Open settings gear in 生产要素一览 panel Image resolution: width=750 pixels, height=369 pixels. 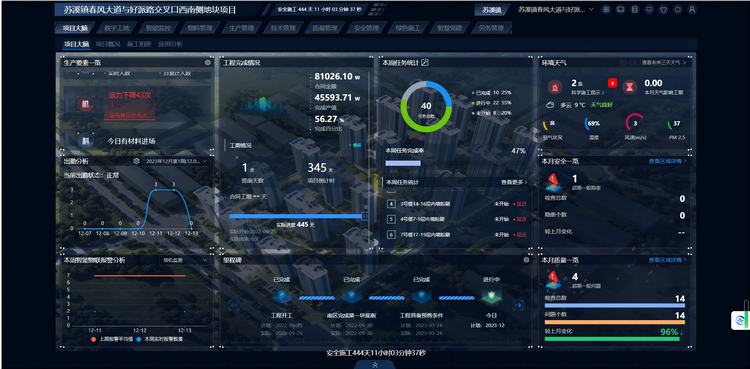coord(208,63)
